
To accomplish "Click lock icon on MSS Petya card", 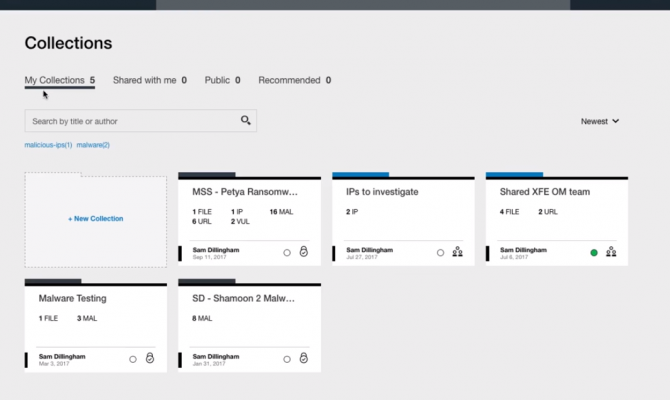I will point(304,252).
